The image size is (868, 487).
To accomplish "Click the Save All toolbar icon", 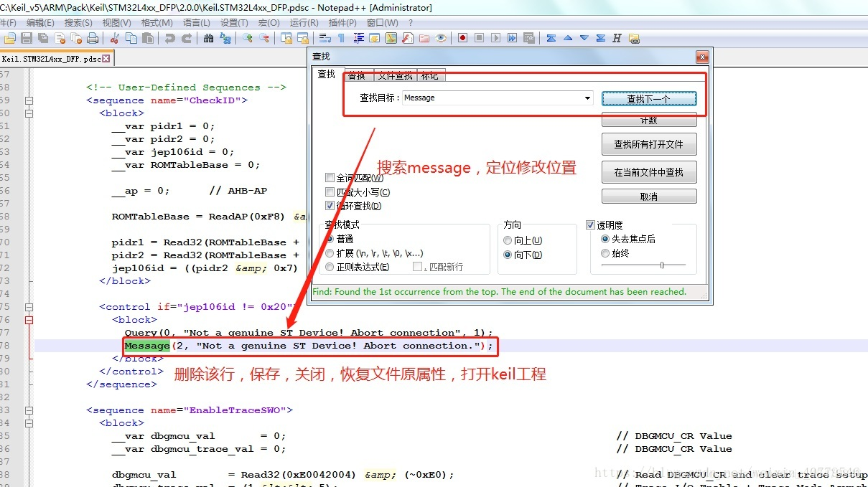I will coord(43,37).
